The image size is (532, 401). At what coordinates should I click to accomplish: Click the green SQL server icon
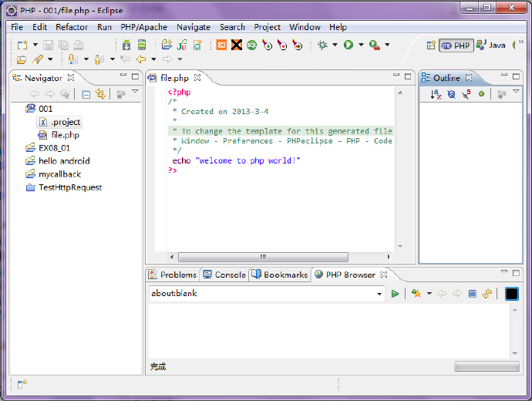click(x=252, y=45)
